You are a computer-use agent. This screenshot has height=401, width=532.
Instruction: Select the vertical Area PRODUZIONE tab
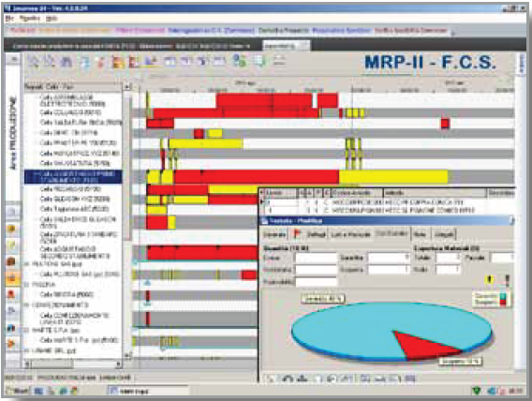(x=13, y=133)
